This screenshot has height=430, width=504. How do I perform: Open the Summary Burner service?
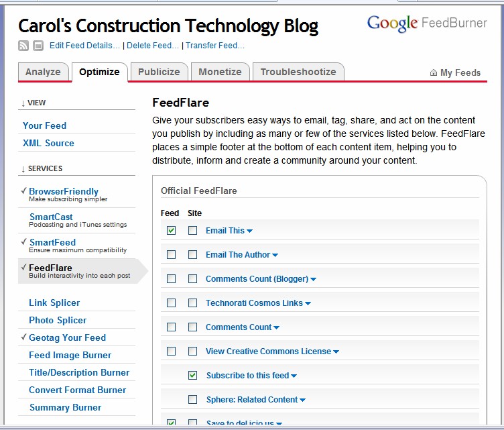click(66, 407)
